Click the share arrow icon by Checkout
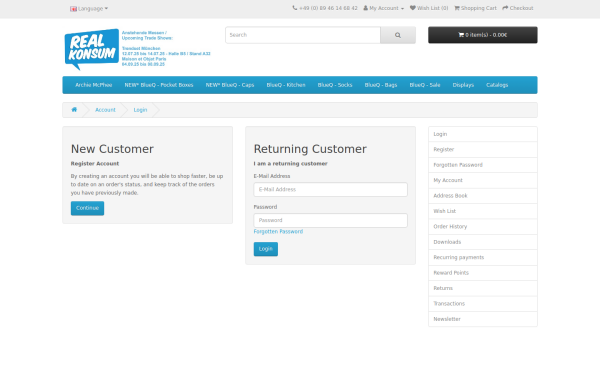 click(x=505, y=8)
